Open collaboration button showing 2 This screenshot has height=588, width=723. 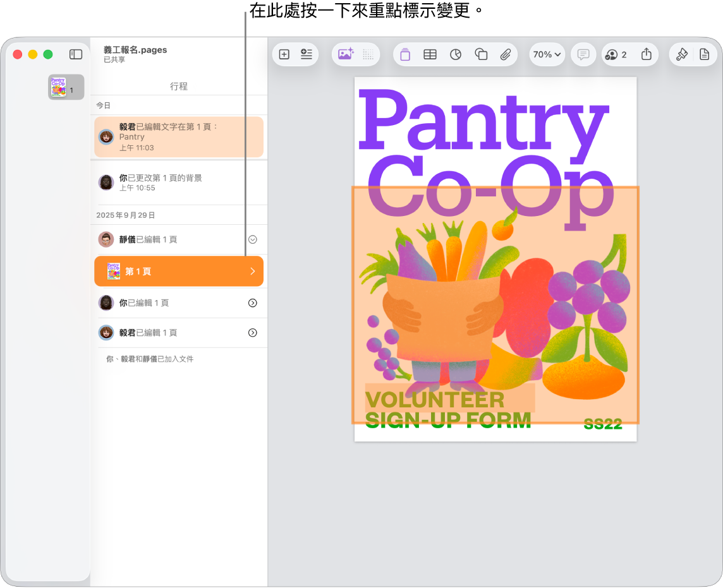click(x=616, y=54)
